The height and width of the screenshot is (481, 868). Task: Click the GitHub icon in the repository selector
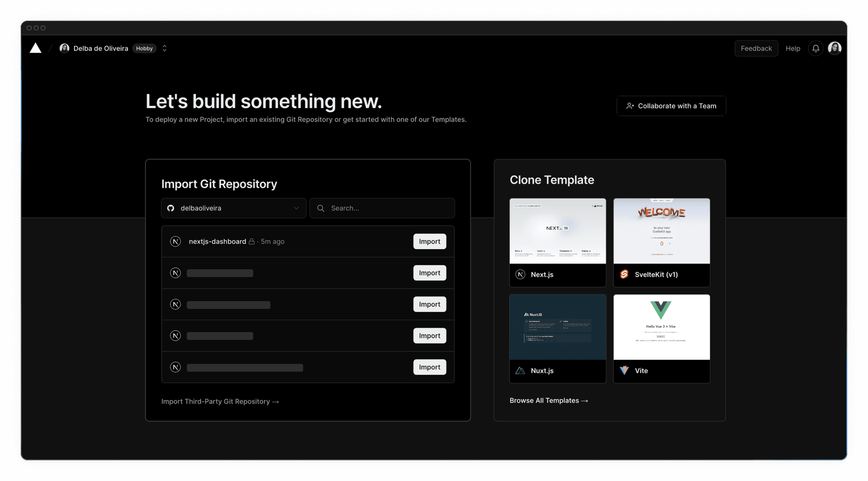tap(170, 208)
